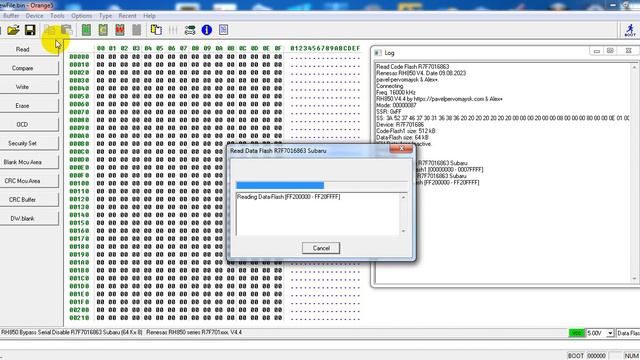Screen dimensions: 640x360
Task: Open the Buffer menu
Action: click(11, 16)
